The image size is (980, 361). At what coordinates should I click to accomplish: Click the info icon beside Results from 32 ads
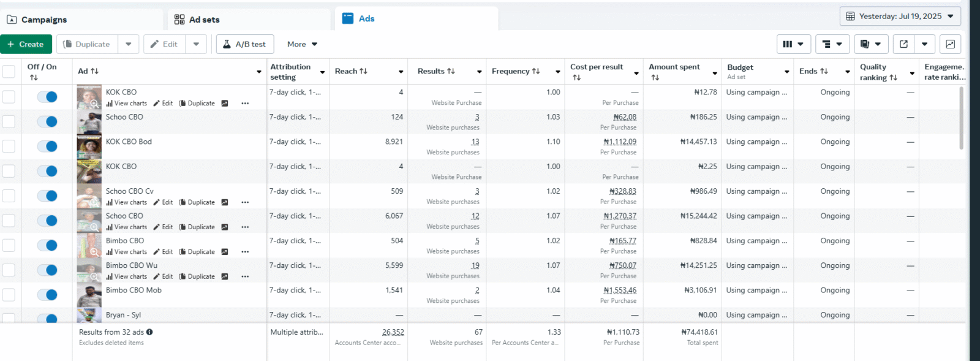[x=149, y=332]
